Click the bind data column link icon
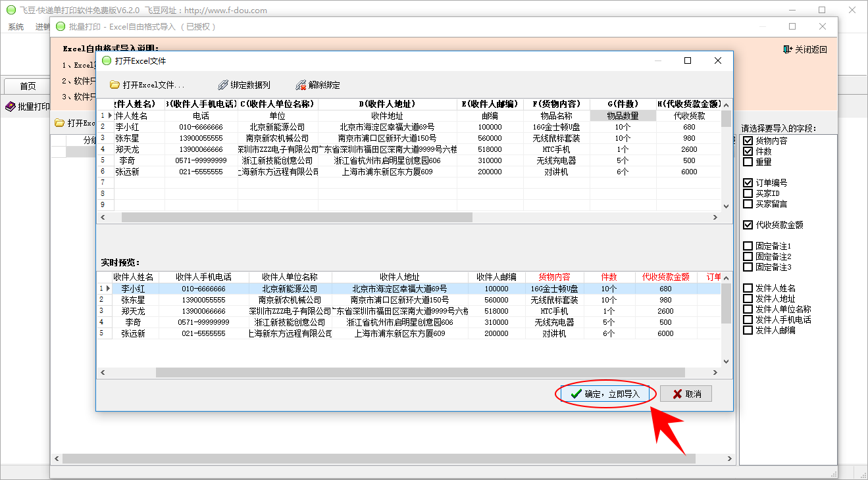The image size is (868, 480). coord(222,85)
